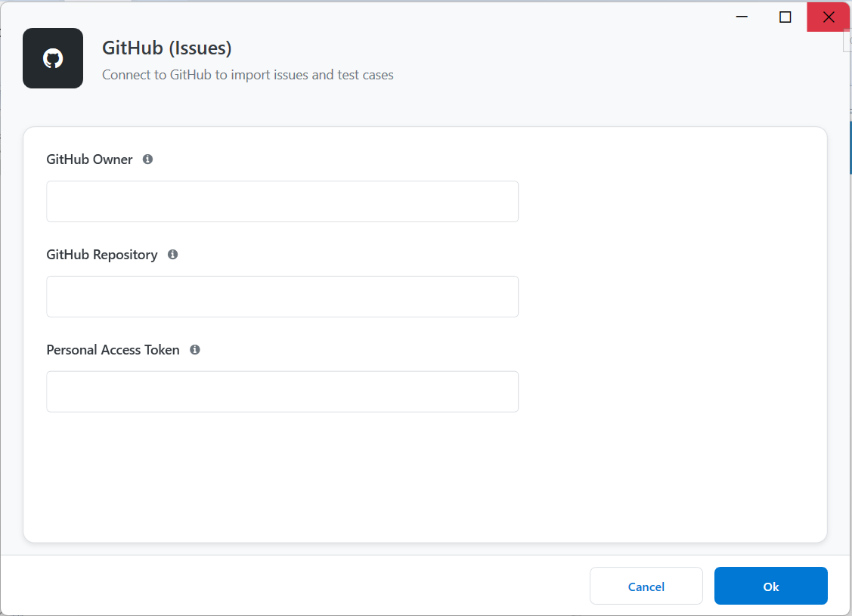The width and height of the screenshot is (852, 616).
Task: Minimize the GitHub (Issues) dialog window
Action: [x=742, y=17]
